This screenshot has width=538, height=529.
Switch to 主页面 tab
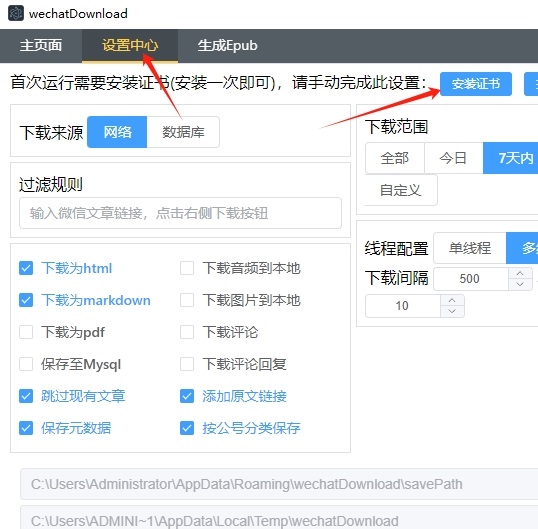(x=41, y=46)
